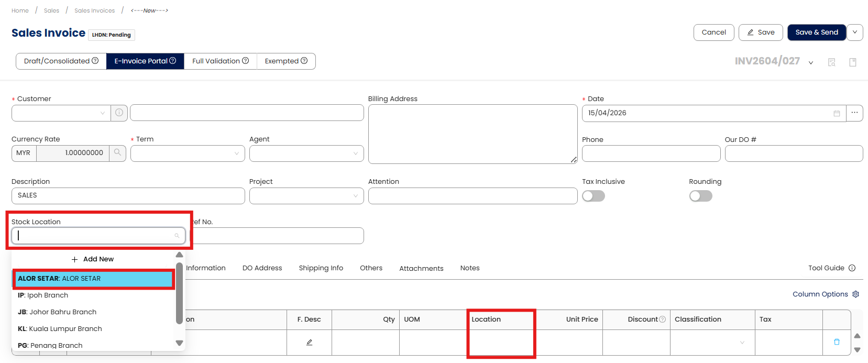Click the stock location list scrollbar down arrow
Image resolution: width=868 pixels, height=363 pixels.
pos(179,344)
